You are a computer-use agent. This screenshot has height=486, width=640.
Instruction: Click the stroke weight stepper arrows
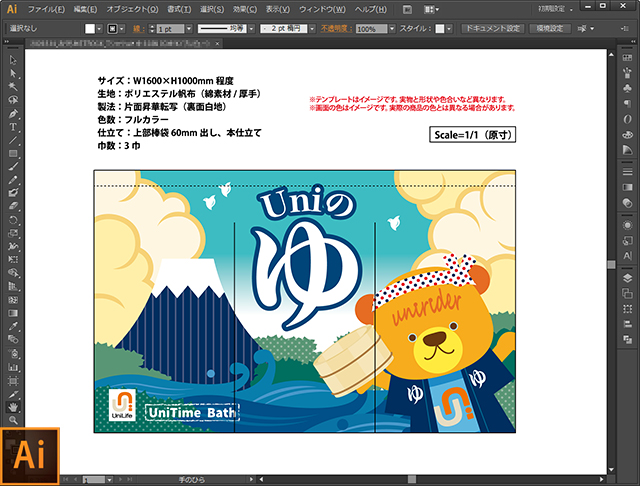152,29
